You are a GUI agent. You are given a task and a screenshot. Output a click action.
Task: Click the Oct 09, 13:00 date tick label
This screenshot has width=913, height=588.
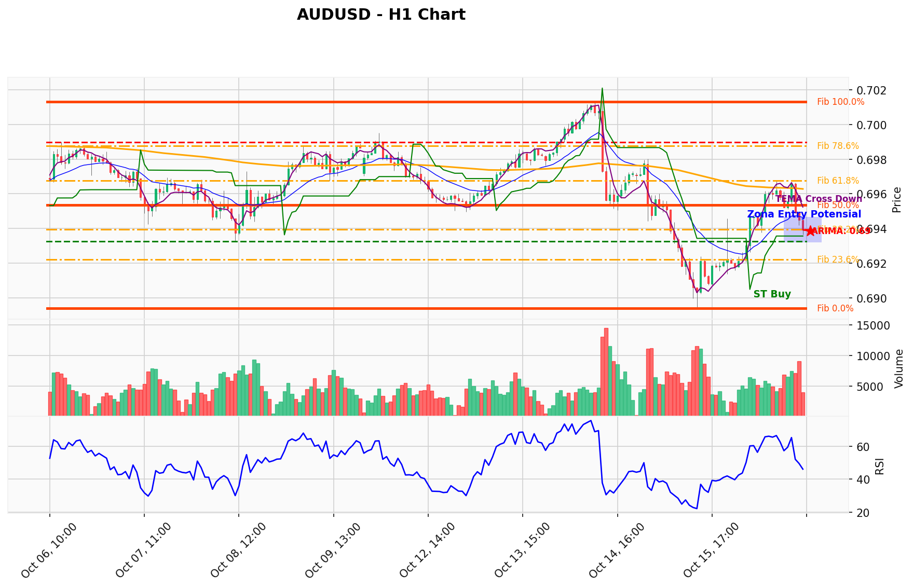(x=333, y=550)
